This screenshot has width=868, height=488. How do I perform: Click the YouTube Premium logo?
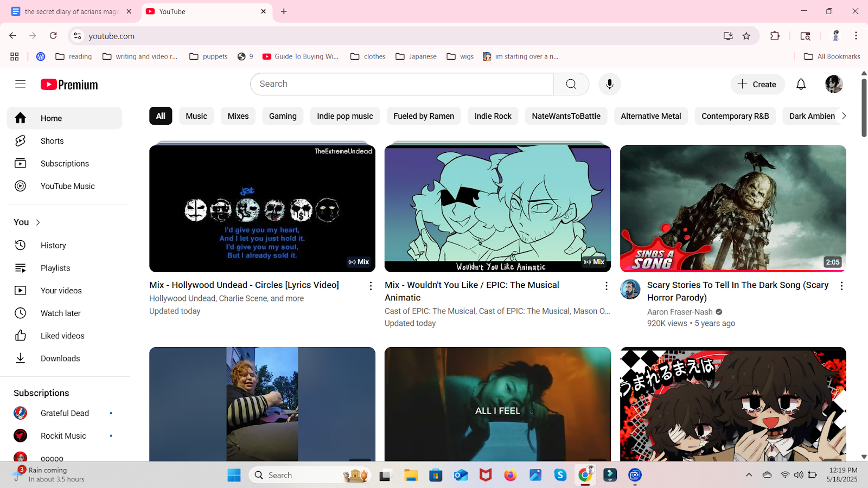click(69, 85)
